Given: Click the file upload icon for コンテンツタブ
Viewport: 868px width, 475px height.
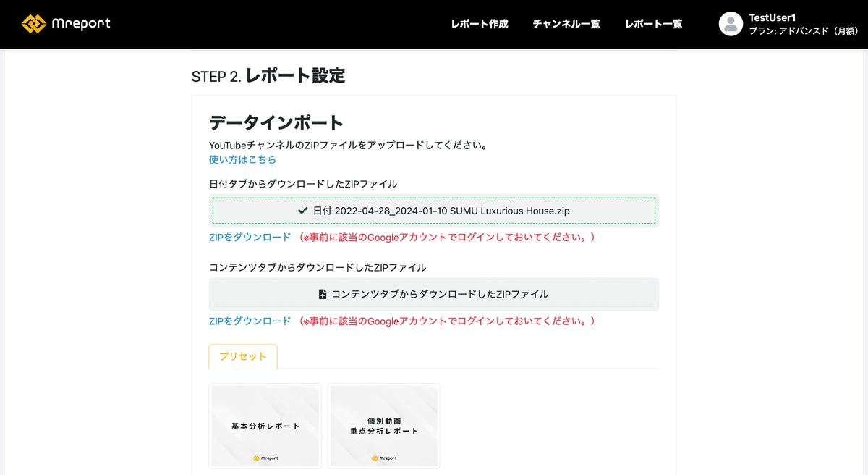Looking at the screenshot, I should pyautogui.click(x=323, y=295).
